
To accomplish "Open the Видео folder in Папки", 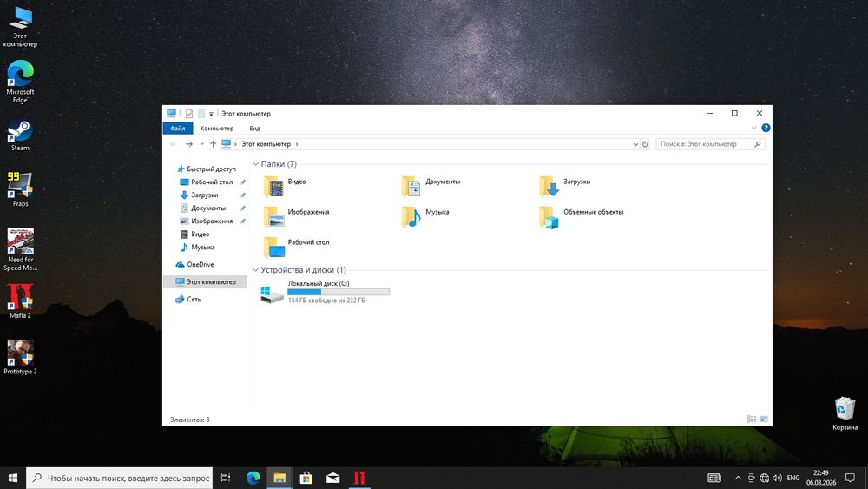I will pyautogui.click(x=285, y=186).
